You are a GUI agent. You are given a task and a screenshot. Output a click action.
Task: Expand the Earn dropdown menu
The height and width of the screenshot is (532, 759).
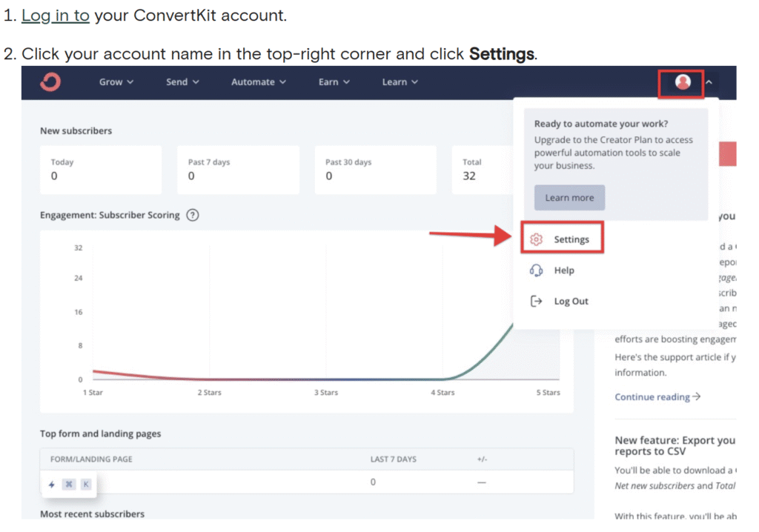334,82
